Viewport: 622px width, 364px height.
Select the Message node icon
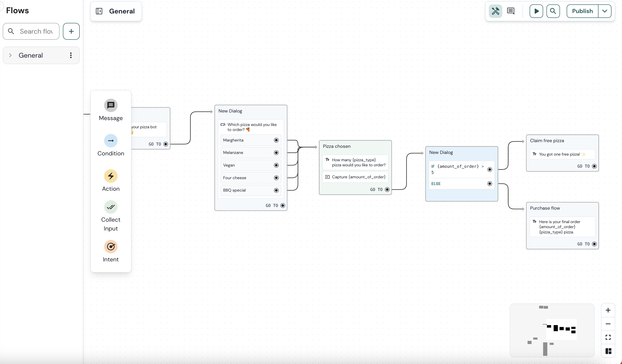(x=111, y=105)
